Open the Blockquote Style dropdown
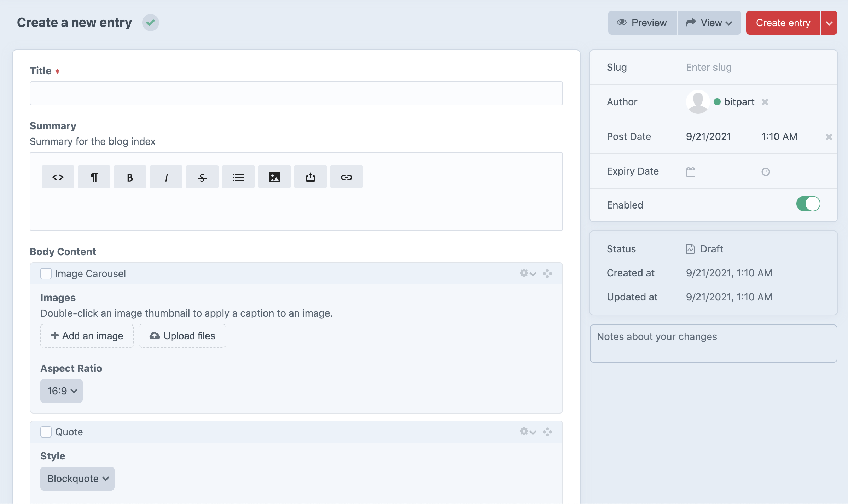848x504 pixels. [77, 479]
